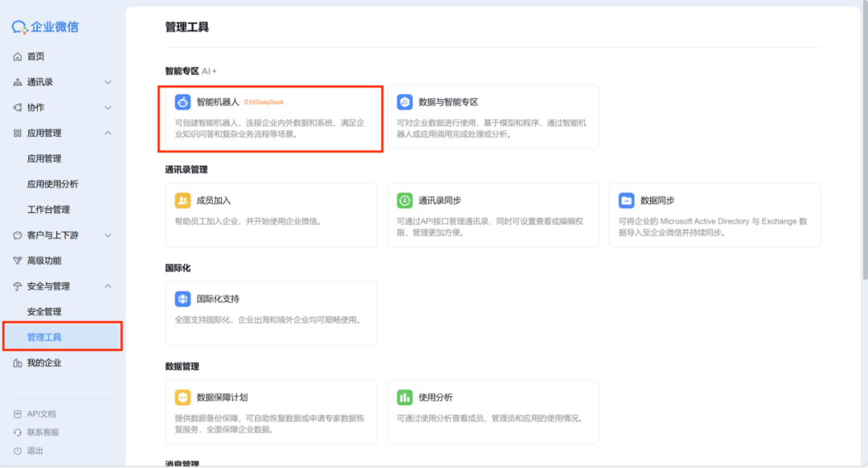Click 协作 label in the sidebar

(x=35, y=108)
